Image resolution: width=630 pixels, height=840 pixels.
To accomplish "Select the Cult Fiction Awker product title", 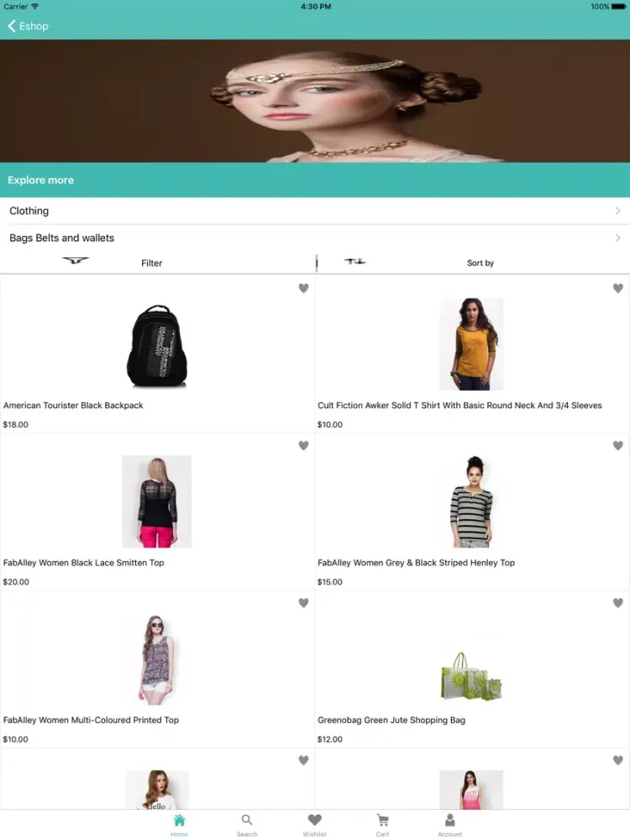I will [459, 406].
